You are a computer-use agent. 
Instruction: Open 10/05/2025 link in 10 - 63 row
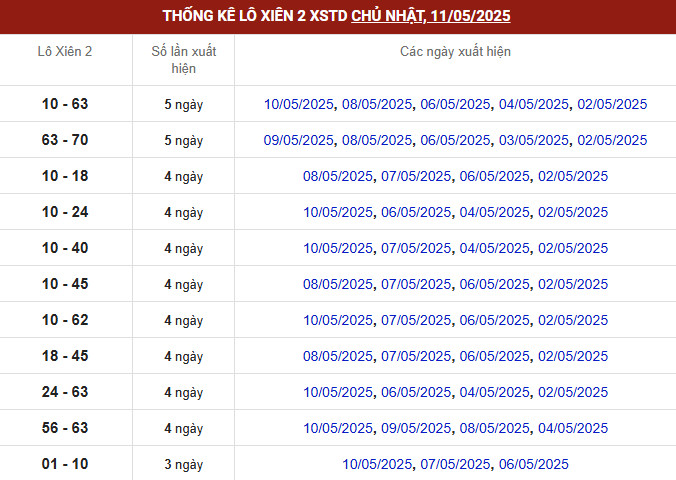tap(299, 104)
